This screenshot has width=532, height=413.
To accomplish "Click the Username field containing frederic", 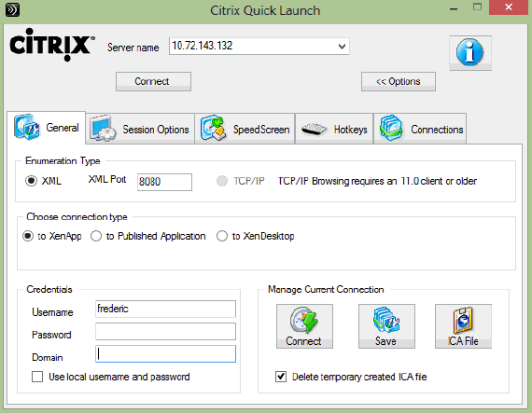I will [x=165, y=309].
